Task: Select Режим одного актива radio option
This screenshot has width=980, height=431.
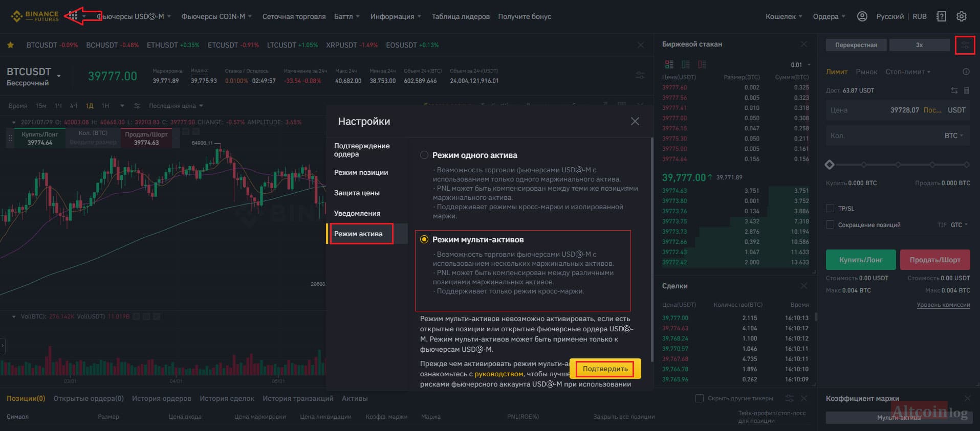Action: [424, 155]
